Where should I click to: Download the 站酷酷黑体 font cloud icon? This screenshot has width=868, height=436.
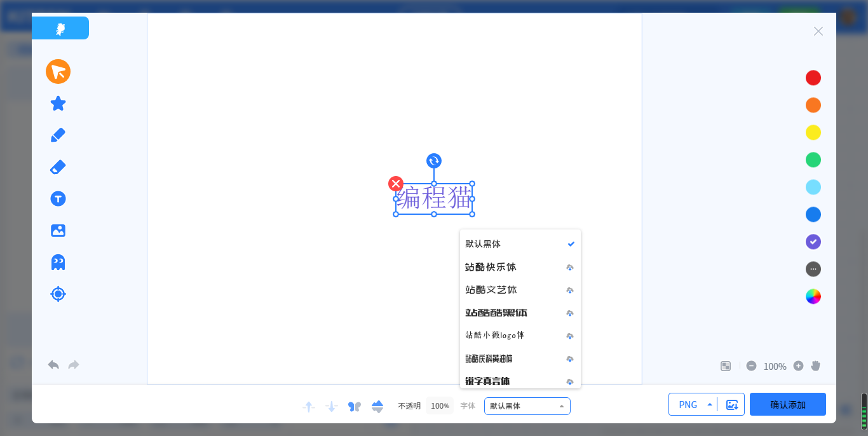click(x=570, y=313)
